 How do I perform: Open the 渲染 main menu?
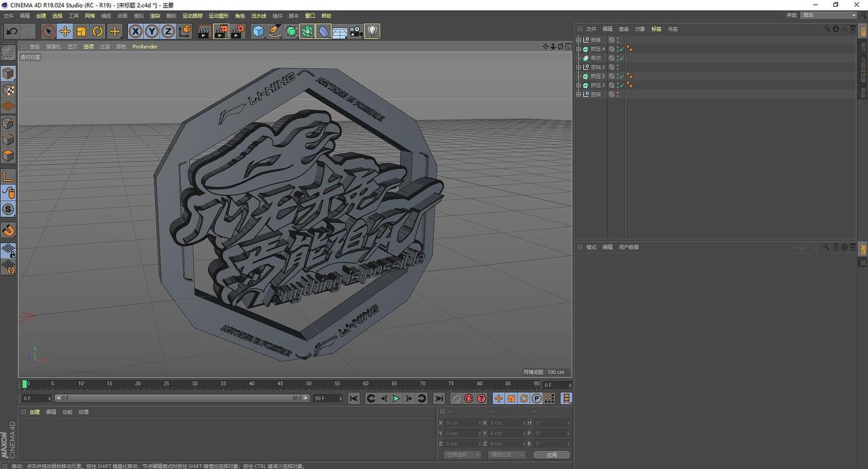pyautogui.click(x=155, y=16)
